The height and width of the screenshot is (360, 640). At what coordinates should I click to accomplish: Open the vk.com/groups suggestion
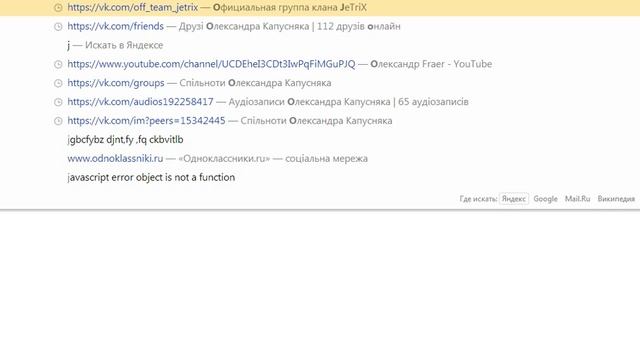tap(320, 83)
